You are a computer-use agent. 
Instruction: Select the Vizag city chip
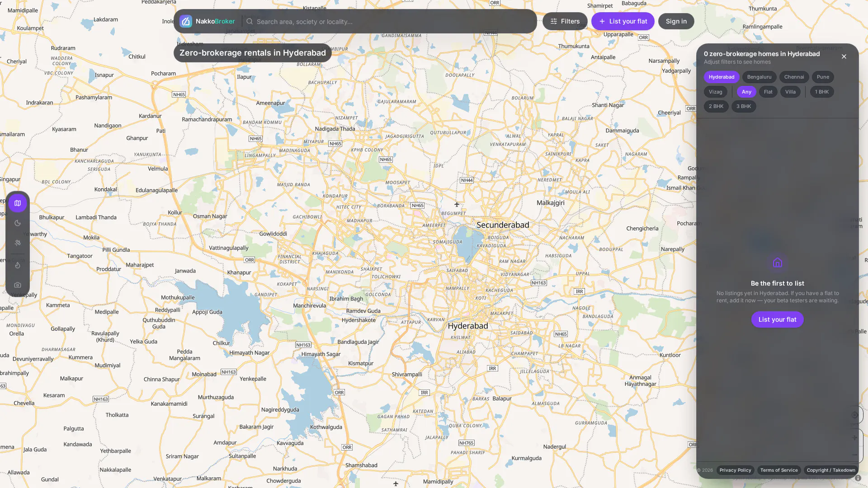pos(716,92)
